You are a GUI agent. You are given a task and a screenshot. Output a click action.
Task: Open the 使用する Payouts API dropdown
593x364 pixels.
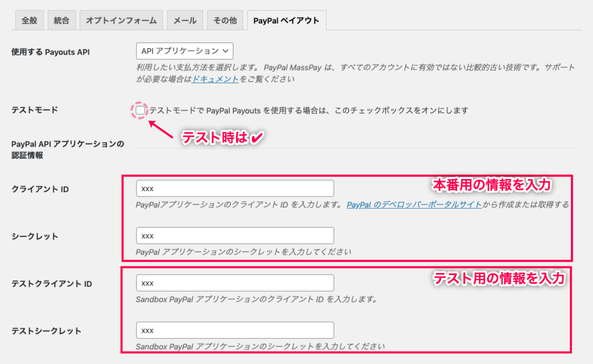[x=185, y=51]
